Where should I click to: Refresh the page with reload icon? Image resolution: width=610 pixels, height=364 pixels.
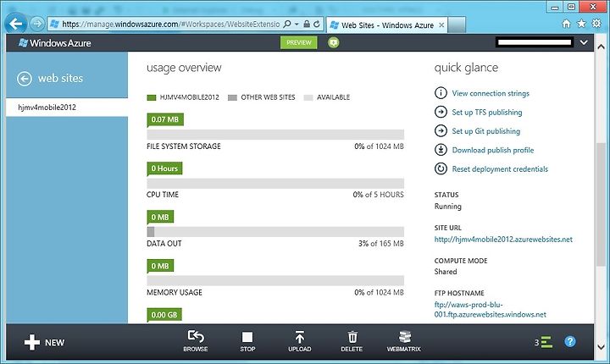click(317, 24)
